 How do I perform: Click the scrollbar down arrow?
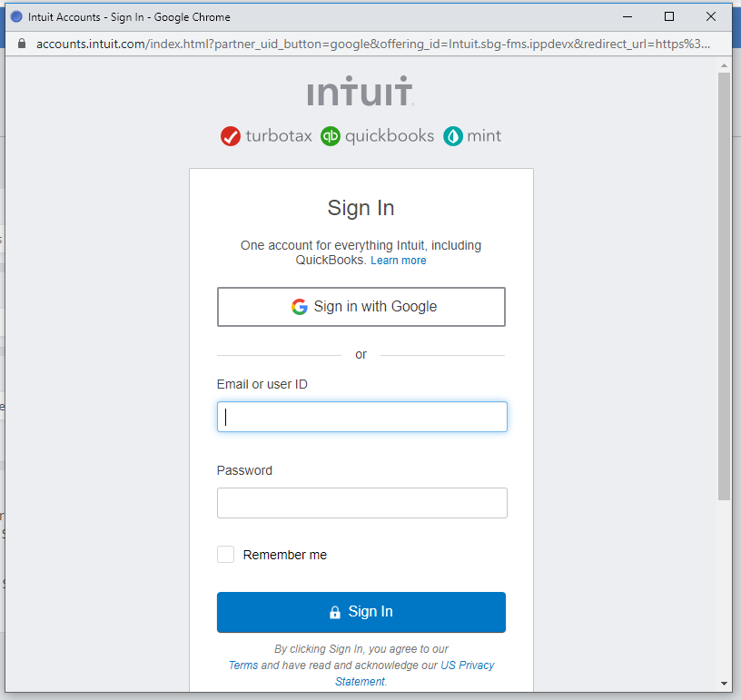tap(724, 683)
